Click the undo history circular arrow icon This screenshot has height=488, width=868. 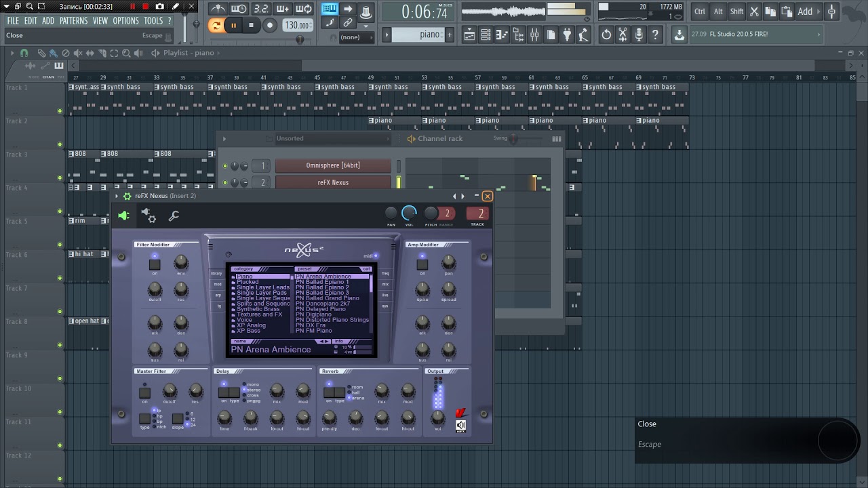[606, 35]
